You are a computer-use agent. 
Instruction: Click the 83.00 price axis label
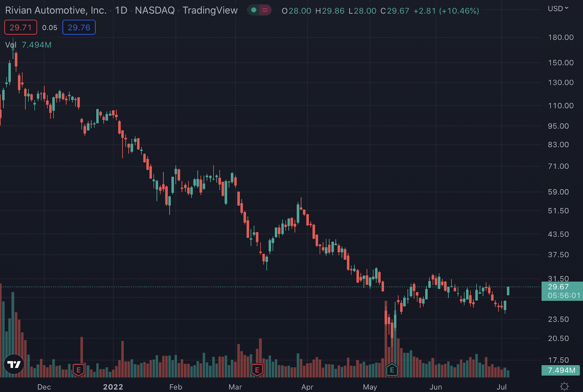558,145
